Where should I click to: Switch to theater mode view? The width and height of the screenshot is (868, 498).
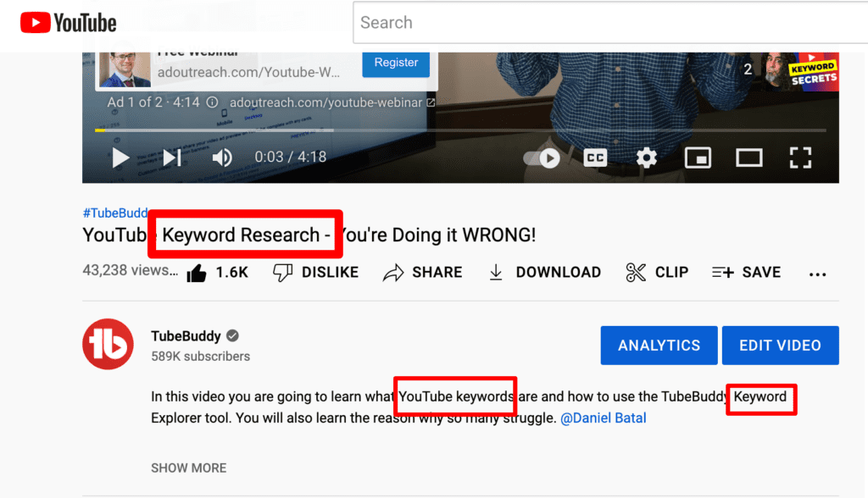click(x=749, y=158)
